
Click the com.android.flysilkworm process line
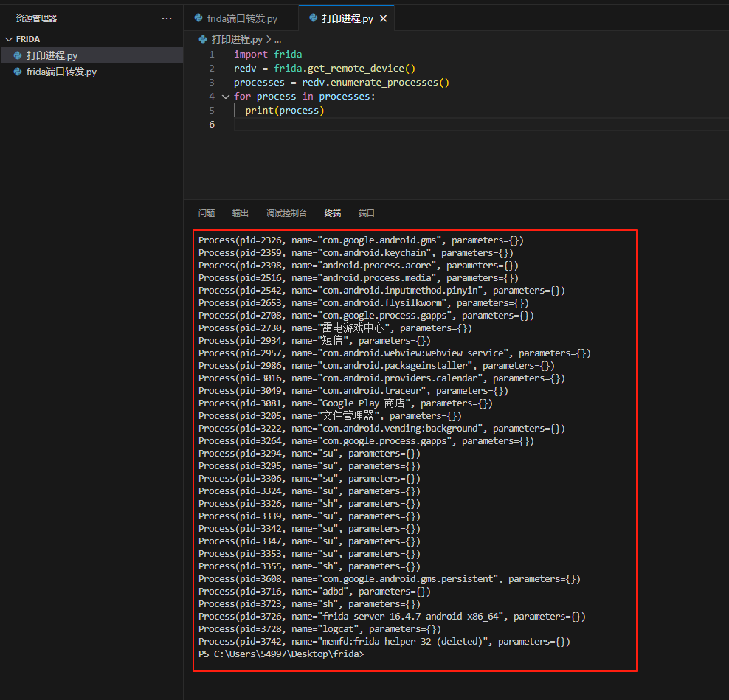[x=363, y=303]
